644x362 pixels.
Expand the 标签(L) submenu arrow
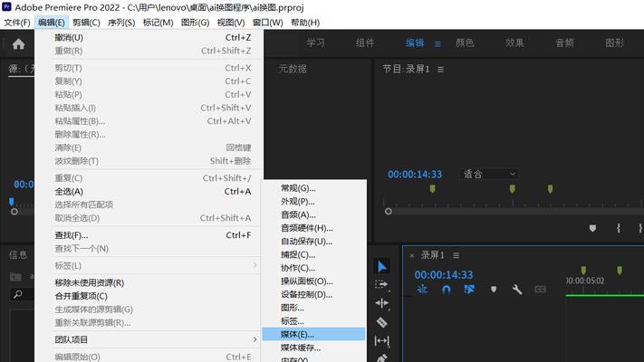coord(255,265)
